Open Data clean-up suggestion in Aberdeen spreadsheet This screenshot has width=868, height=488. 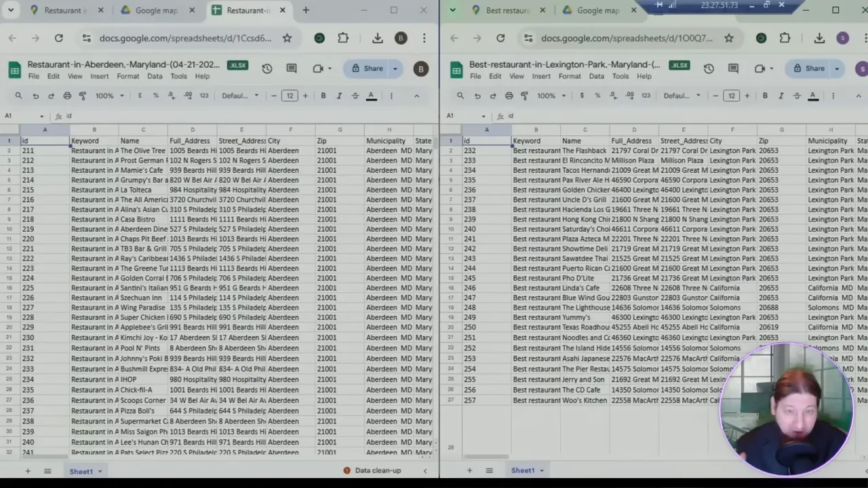(x=372, y=470)
